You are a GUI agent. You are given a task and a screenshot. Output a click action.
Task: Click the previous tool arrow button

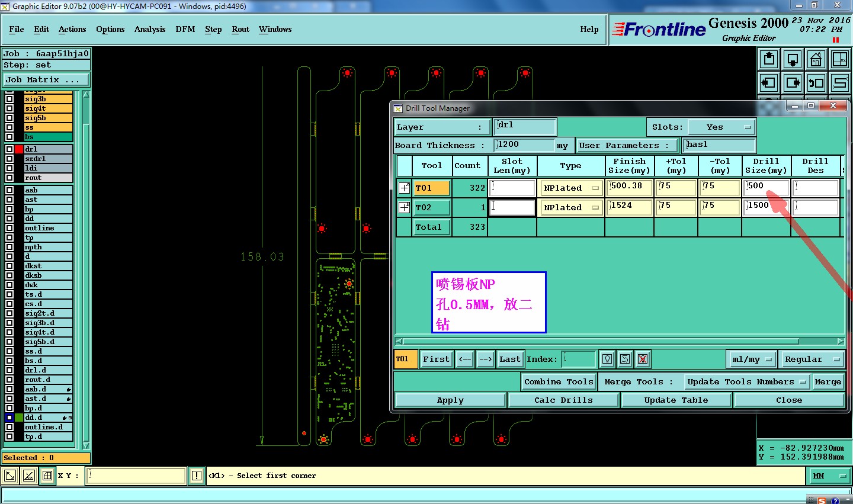pos(465,359)
